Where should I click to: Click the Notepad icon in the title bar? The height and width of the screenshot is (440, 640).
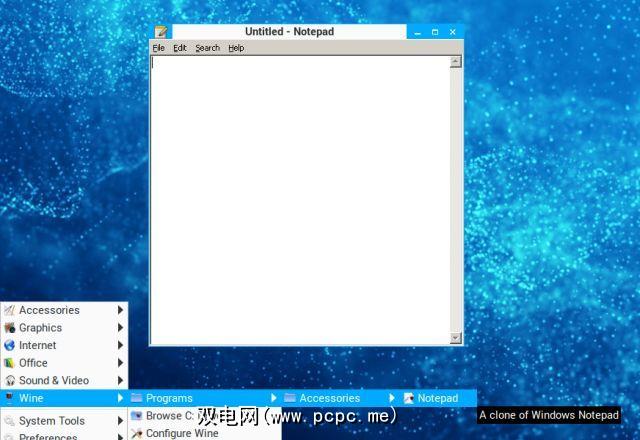click(161, 31)
